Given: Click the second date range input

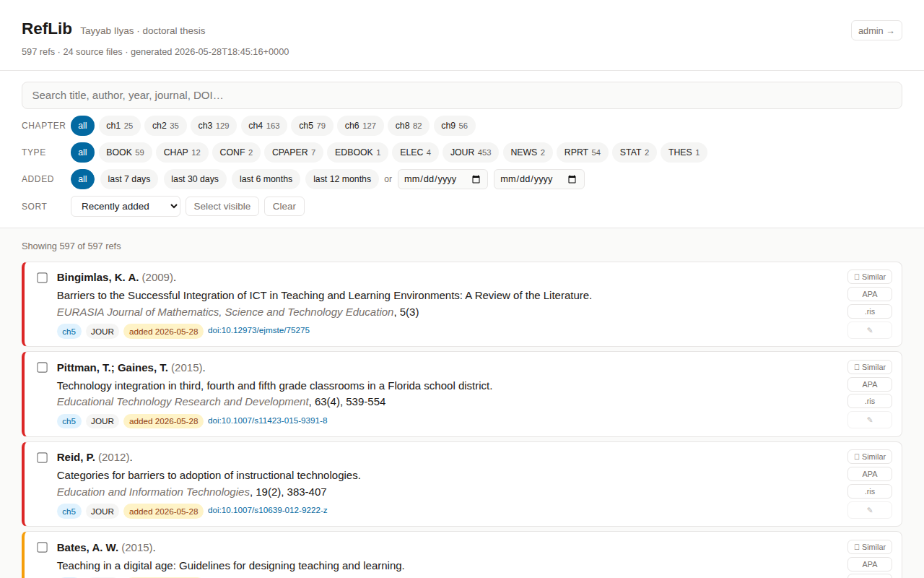Looking at the screenshot, I should tap(539, 179).
